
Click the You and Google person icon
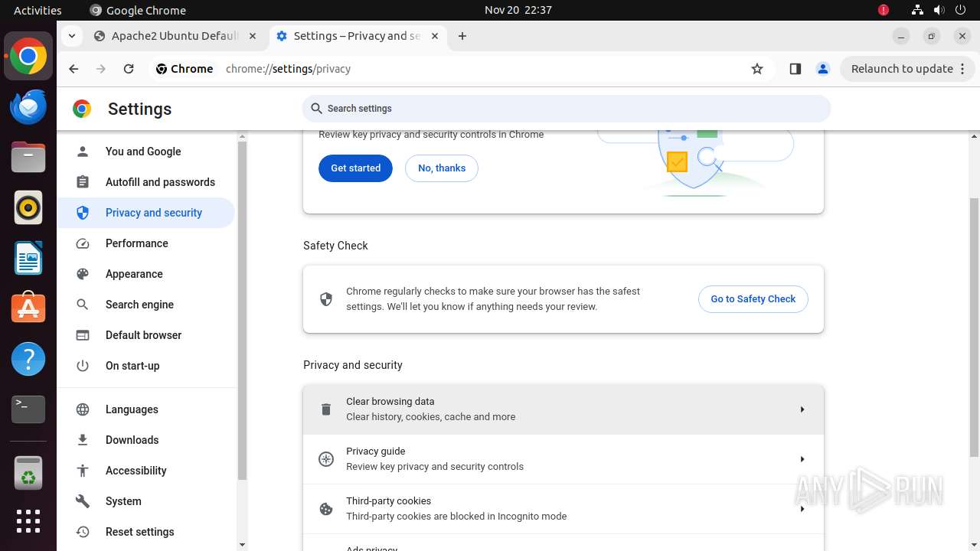[83, 152]
